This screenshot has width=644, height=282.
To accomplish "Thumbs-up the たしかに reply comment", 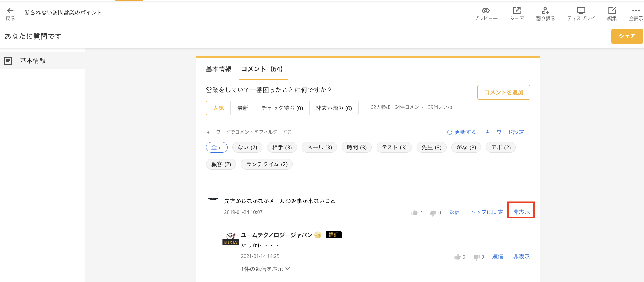I will [x=457, y=257].
